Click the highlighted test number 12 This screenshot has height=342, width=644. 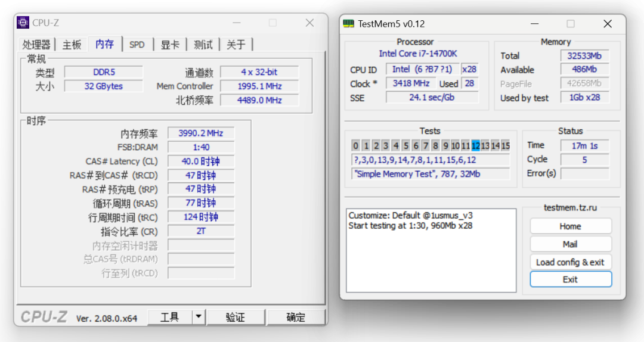[x=476, y=145]
